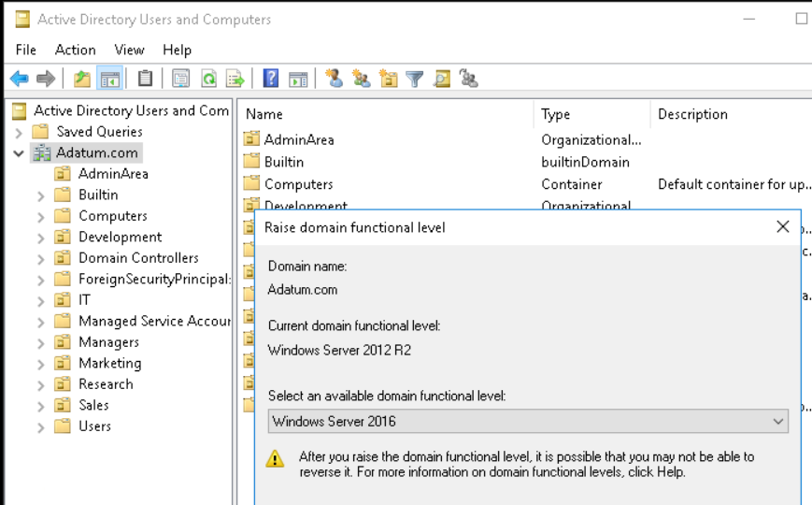Select Managed Service Accounts in tree
Image resolution: width=812 pixels, height=505 pixels.
pyautogui.click(x=154, y=321)
